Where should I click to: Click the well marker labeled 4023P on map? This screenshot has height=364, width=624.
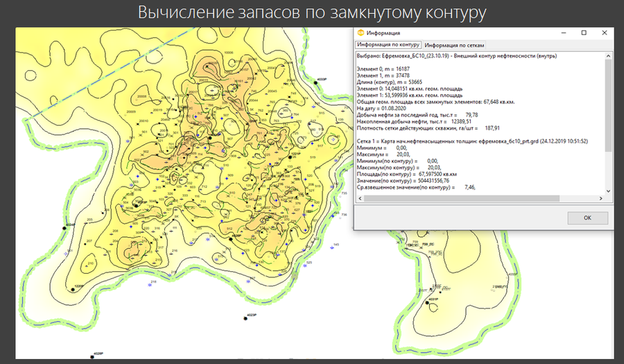point(245,318)
